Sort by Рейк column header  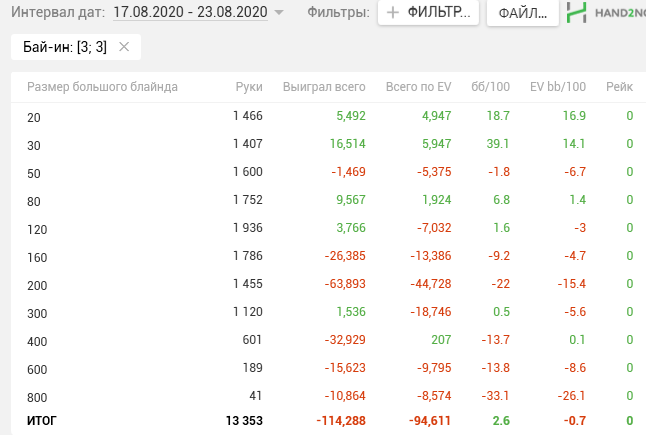coord(619,87)
